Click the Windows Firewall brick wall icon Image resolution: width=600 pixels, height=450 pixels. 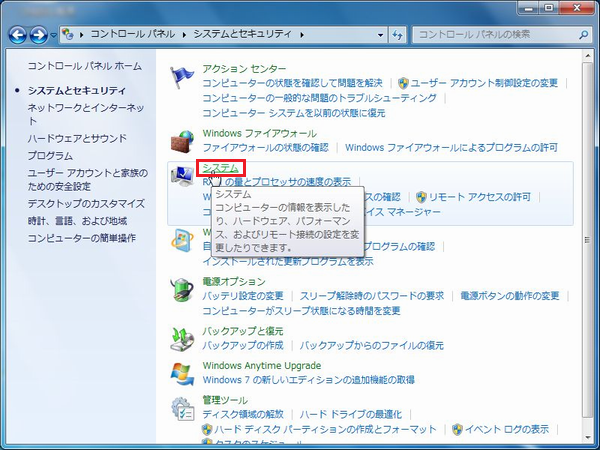tap(182, 141)
